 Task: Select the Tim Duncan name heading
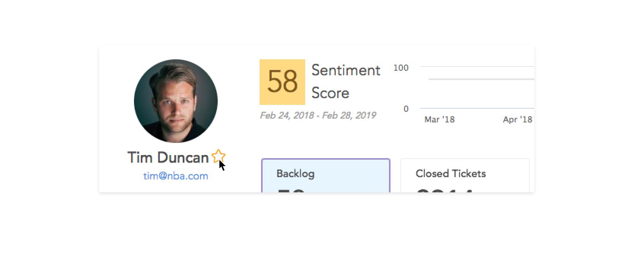point(168,157)
